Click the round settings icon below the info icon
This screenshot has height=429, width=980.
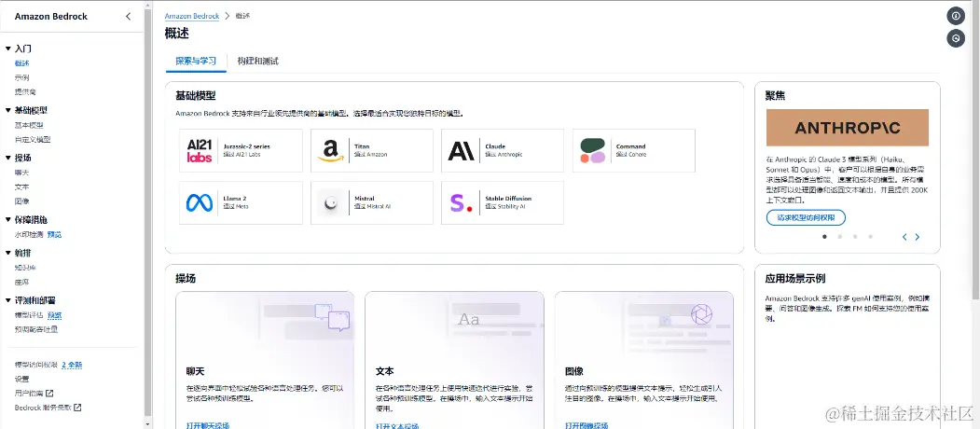(x=956, y=39)
